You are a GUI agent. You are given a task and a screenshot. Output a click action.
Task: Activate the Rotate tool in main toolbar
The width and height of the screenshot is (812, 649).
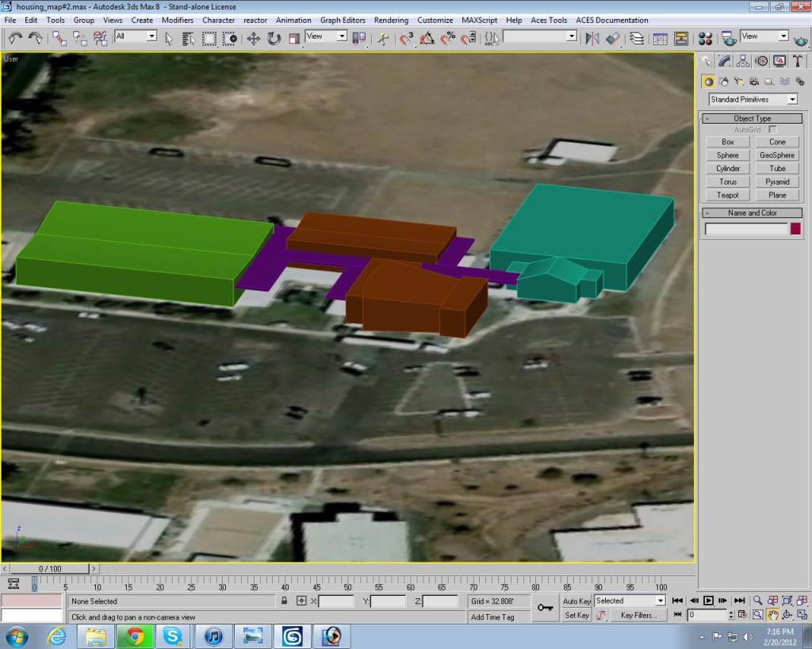pyautogui.click(x=274, y=38)
